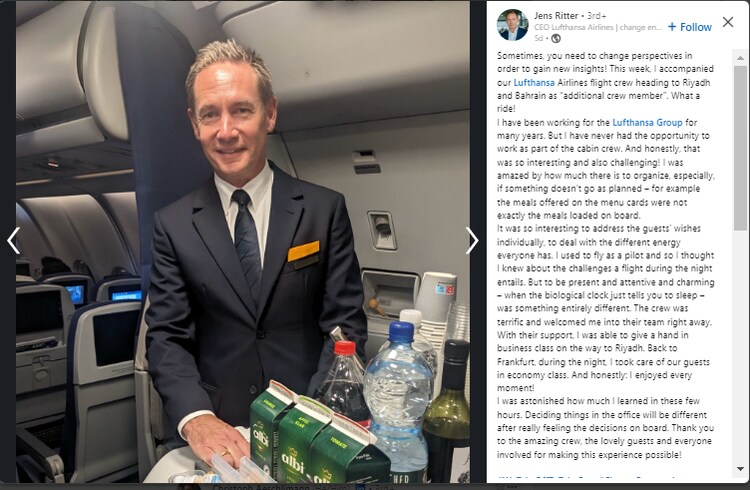Open the blue Lufthansa company link
Viewport: 750px width, 490px height.
tap(534, 82)
